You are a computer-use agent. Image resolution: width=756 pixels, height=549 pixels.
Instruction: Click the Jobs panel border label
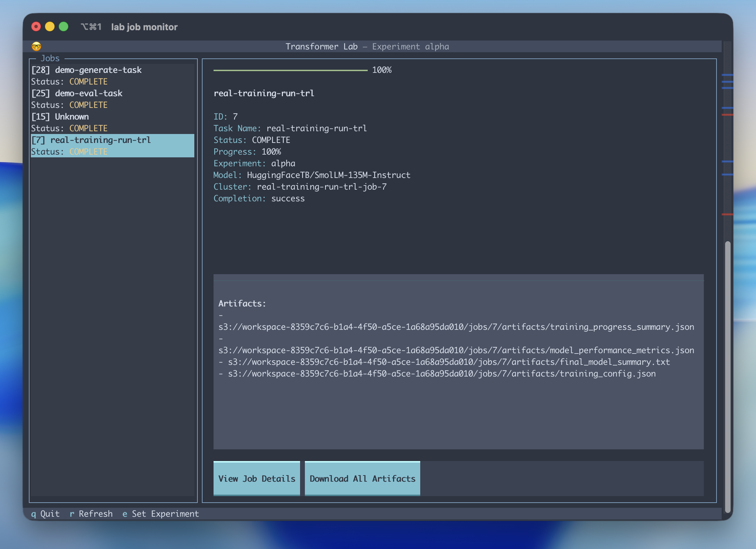(x=50, y=58)
